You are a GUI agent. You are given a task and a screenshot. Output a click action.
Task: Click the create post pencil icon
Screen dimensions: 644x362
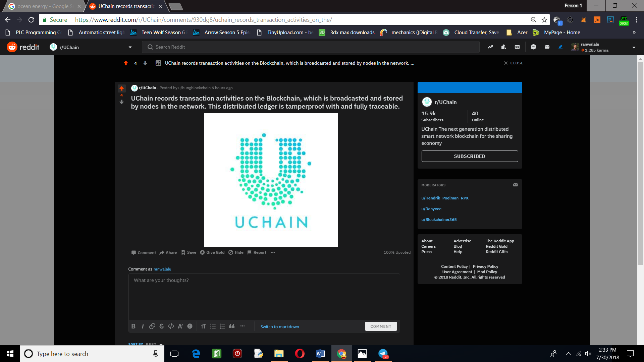click(x=560, y=47)
